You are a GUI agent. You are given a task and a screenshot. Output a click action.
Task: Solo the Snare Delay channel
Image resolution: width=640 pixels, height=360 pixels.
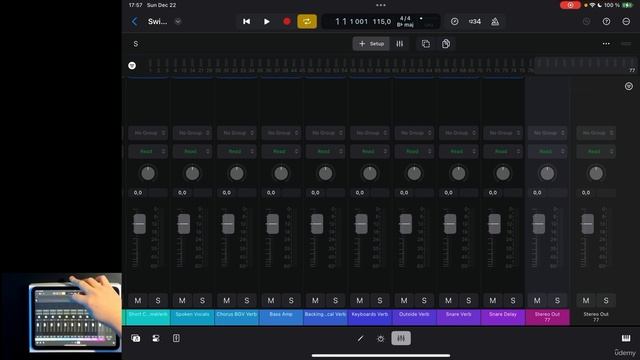pyautogui.click(x=513, y=301)
